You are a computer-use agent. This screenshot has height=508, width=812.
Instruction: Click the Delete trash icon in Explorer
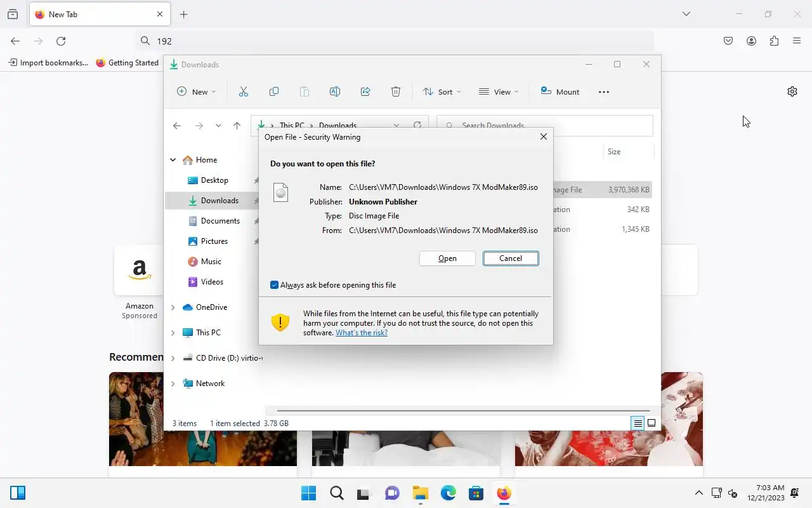[396, 92]
